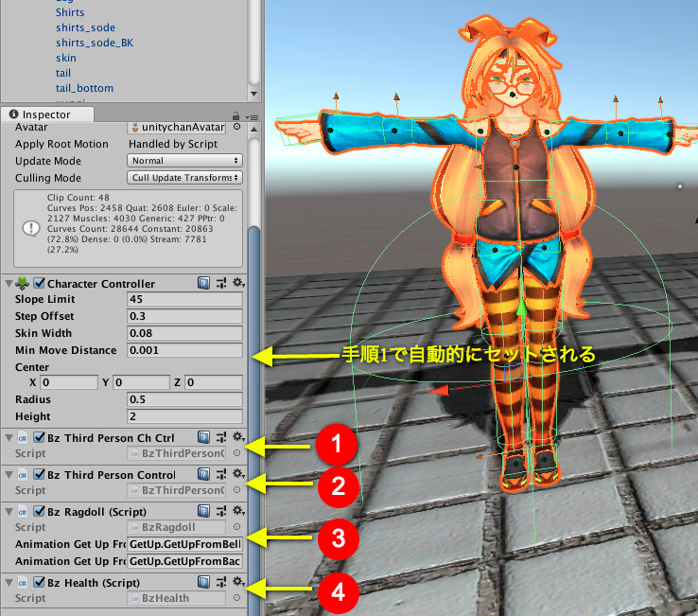Open Bz Health preset icon

[220, 582]
